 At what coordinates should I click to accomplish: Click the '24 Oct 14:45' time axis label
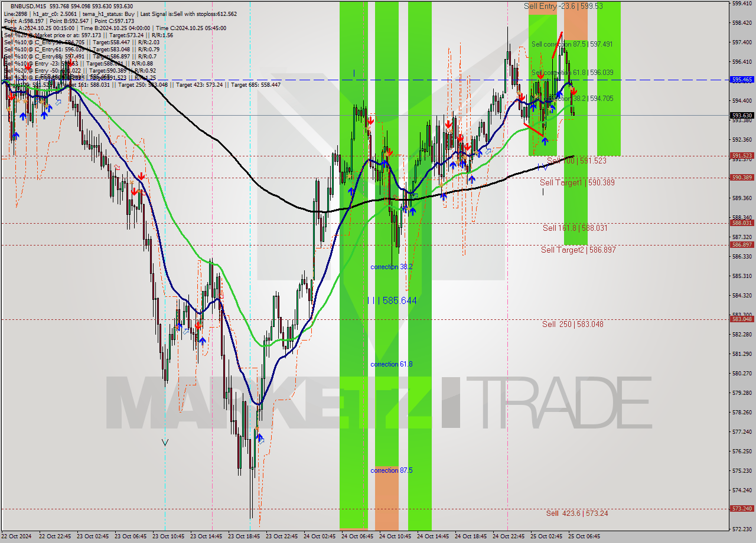pos(433,537)
